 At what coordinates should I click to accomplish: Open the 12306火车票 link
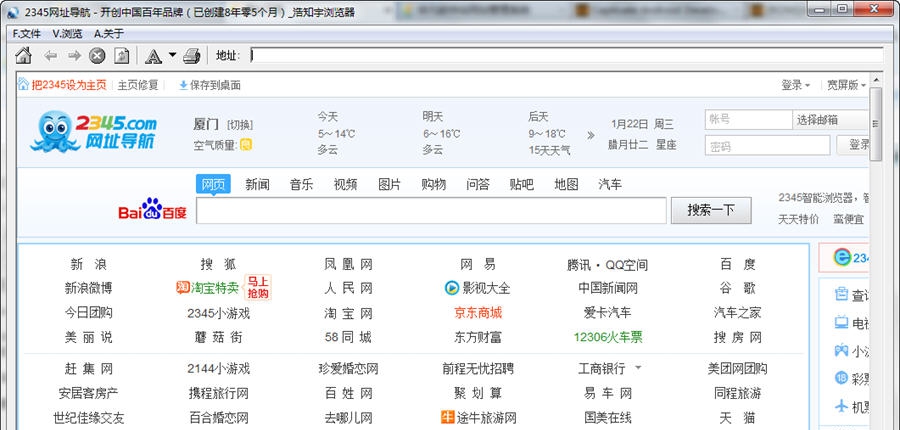(608, 338)
